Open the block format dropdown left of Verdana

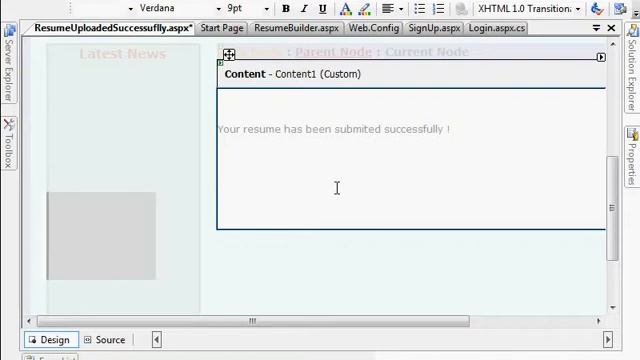(x=131, y=9)
